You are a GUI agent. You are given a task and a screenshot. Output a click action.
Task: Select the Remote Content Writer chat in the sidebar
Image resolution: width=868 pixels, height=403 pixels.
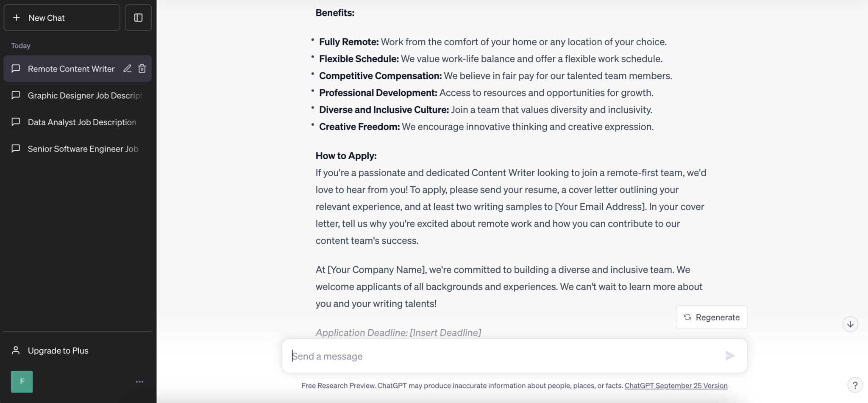point(71,68)
